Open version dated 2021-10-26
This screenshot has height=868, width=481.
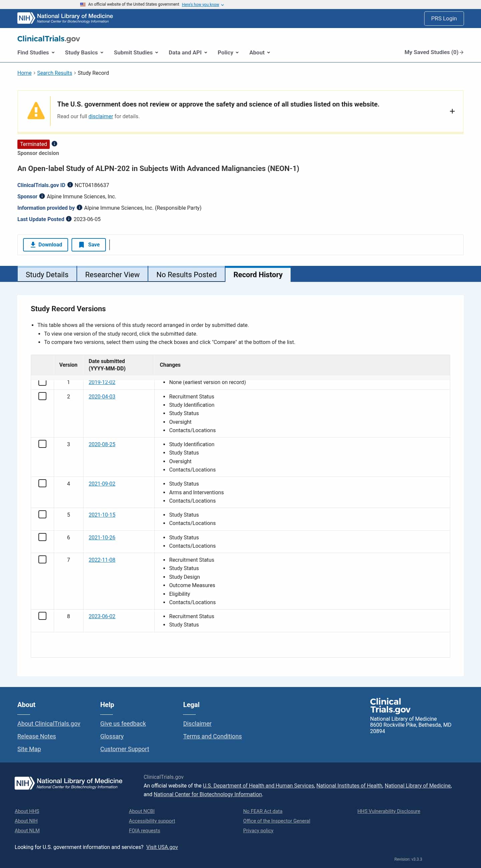click(x=102, y=537)
